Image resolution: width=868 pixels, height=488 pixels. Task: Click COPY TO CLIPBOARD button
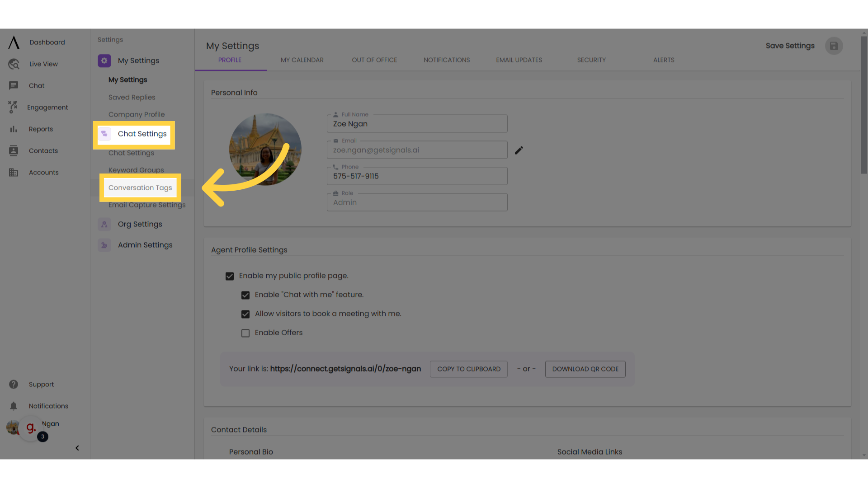point(468,369)
